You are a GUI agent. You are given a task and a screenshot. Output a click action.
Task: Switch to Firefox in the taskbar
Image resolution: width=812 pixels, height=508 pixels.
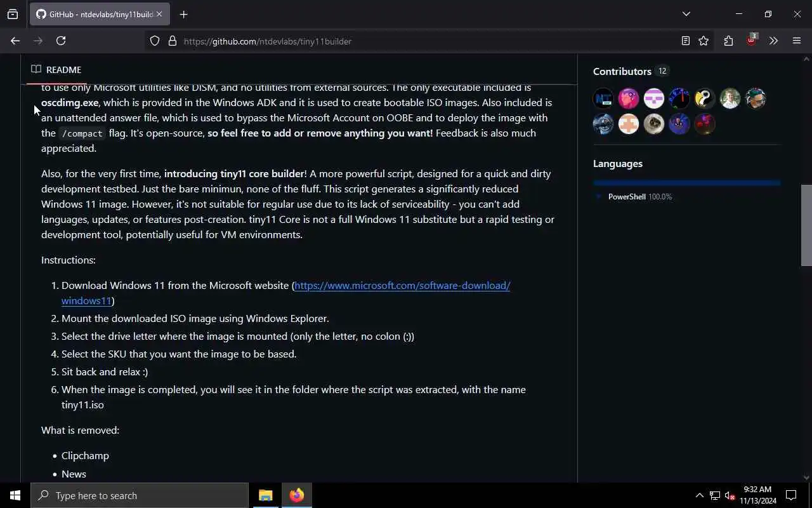pyautogui.click(x=297, y=495)
